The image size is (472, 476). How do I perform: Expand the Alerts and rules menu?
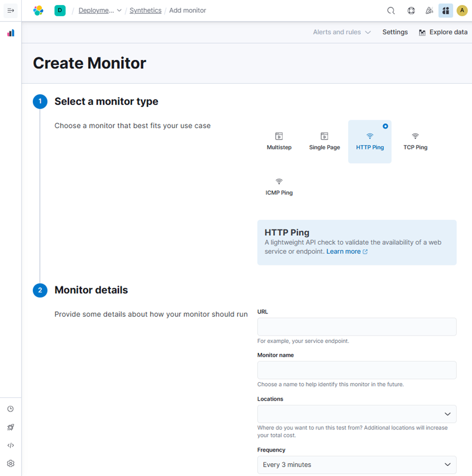point(342,32)
